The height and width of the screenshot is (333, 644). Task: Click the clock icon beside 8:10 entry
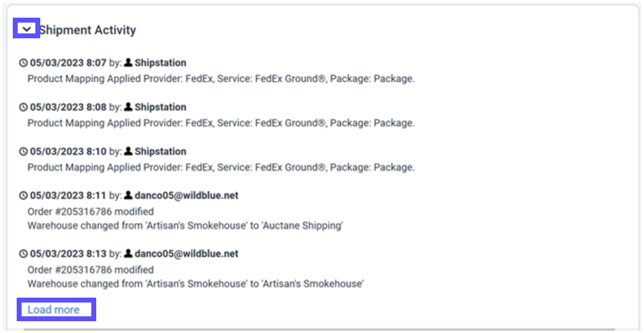coord(23,151)
